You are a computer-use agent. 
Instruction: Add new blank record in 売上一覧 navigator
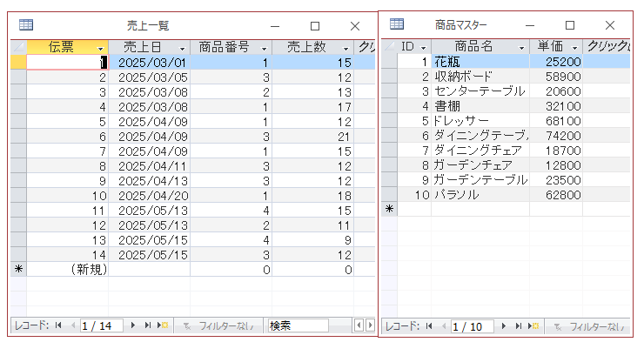163,325
